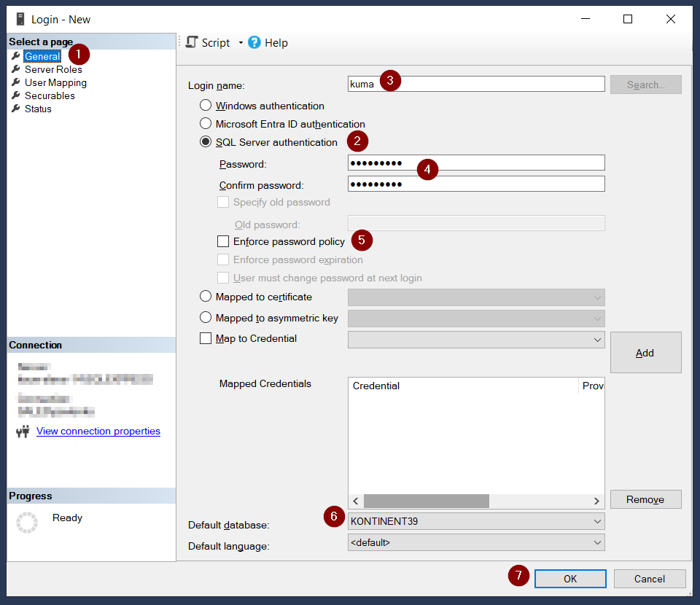The width and height of the screenshot is (700, 605).
Task: Click the connection properties icon
Action: click(23, 432)
